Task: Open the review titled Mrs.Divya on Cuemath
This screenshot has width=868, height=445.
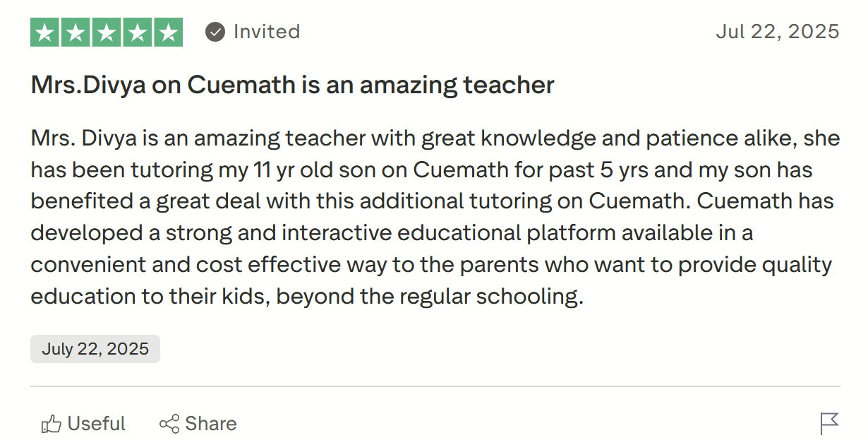Action: [291, 85]
